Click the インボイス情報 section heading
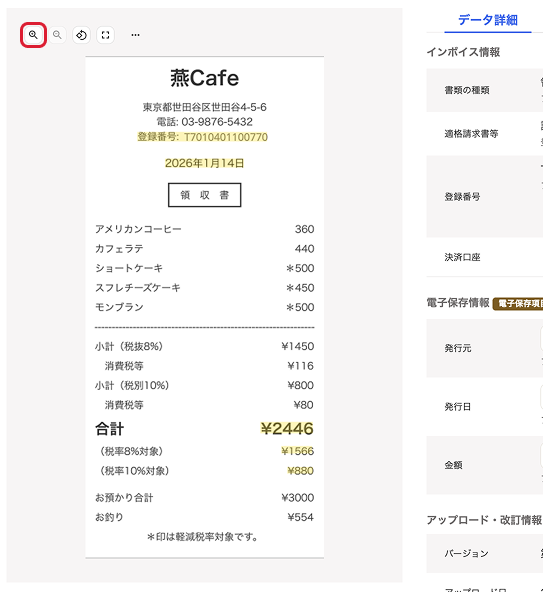 [463, 52]
